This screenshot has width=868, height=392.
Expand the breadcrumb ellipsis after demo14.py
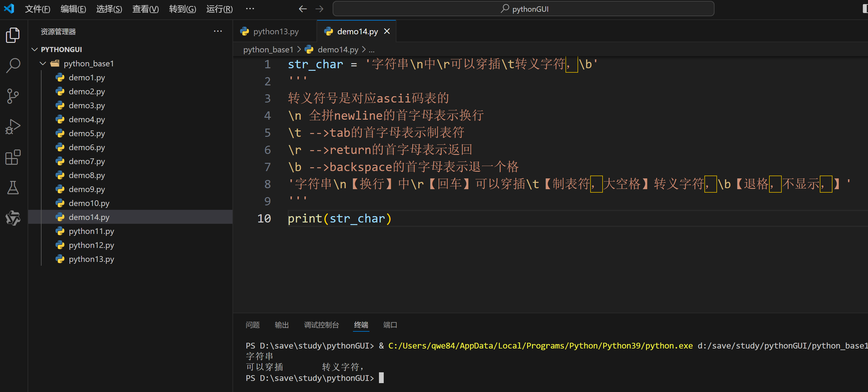pos(371,50)
